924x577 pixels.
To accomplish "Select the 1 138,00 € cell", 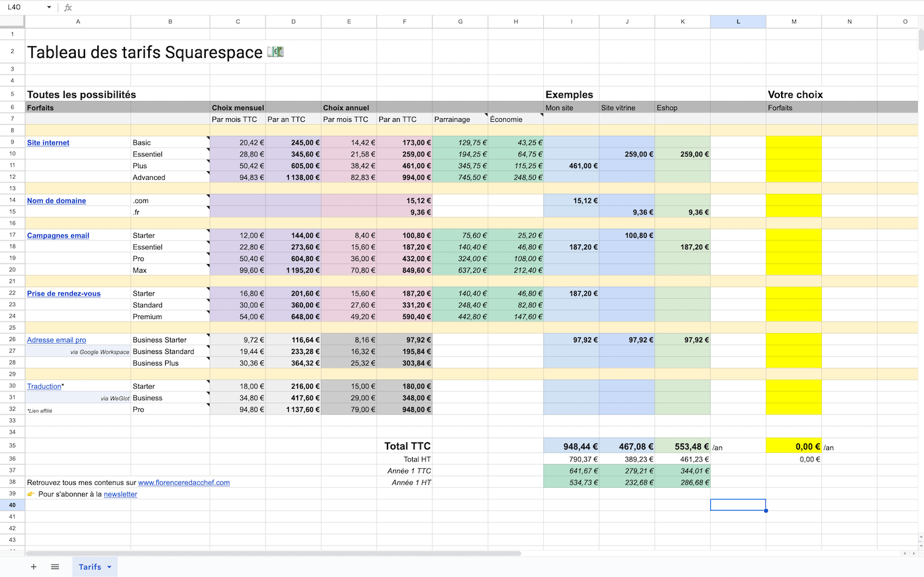I will (x=293, y=177).
